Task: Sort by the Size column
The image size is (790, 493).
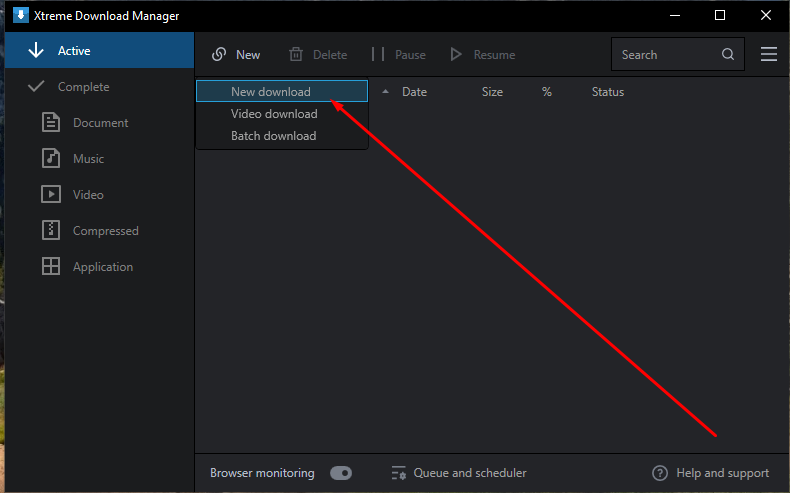Action: 492,92
